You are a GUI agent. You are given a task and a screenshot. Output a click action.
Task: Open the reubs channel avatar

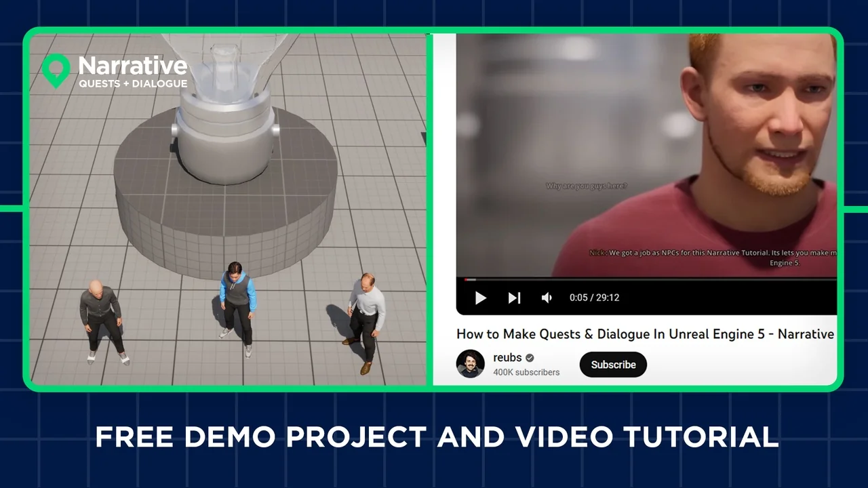click(x=470, y=364)
